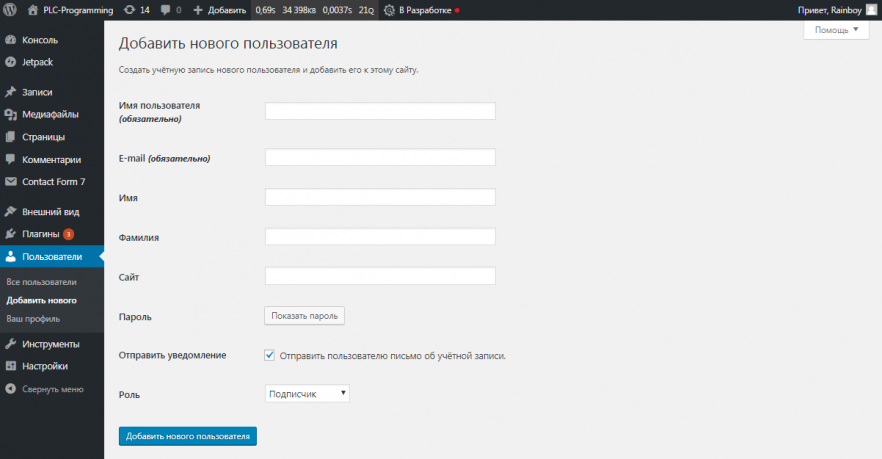Submit with Добавить нового пользователя button
The width and height of the screenshot is (882, 459).
[x=188, y=437]
